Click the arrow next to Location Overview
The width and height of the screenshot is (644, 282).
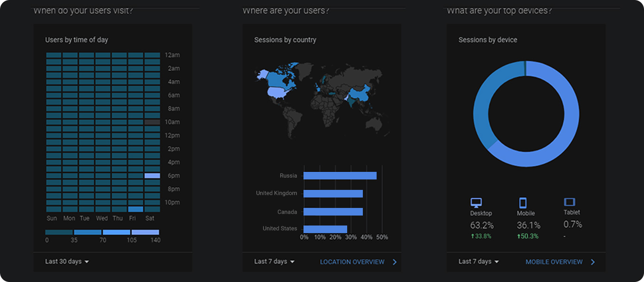point(395,262)
